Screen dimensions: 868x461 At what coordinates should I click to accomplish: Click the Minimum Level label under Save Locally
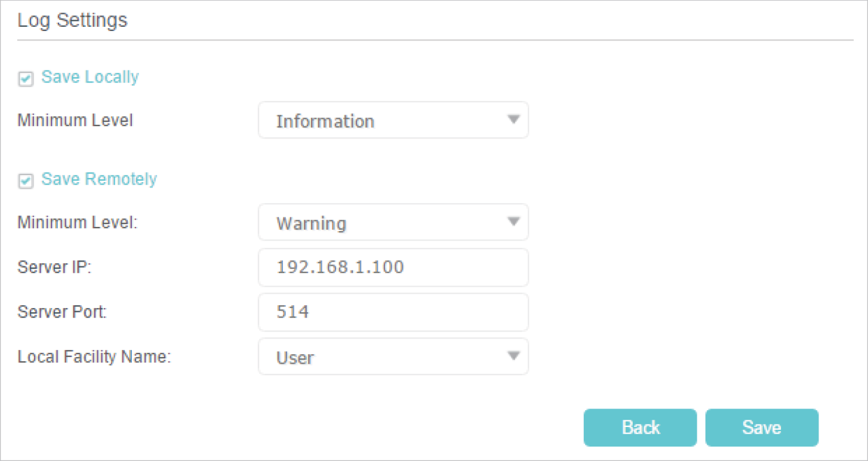(75, 121)
